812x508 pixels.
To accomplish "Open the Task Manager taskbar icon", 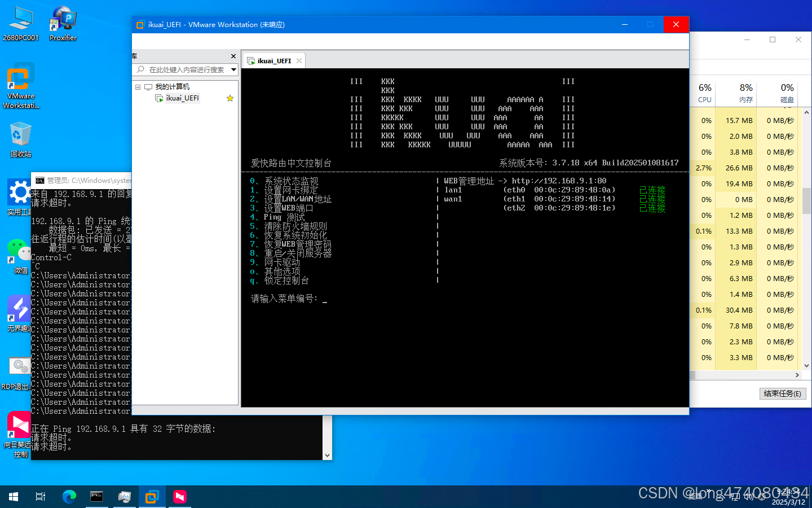I will pos(124,497).
